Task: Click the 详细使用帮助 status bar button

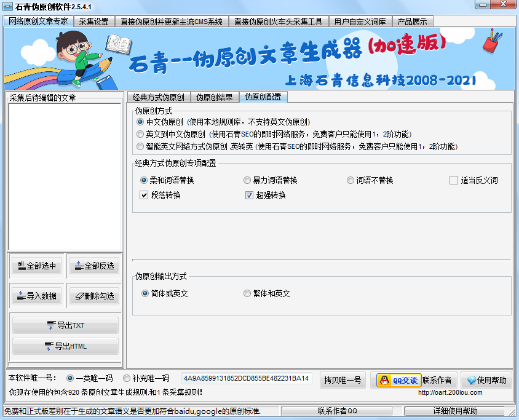Action: (455, 411)
